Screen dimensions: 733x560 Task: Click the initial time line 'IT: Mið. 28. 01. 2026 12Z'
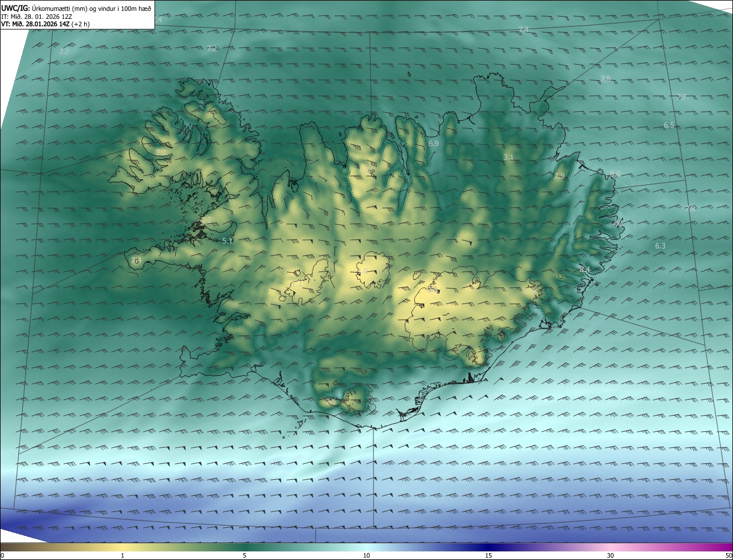pos(36,16)
